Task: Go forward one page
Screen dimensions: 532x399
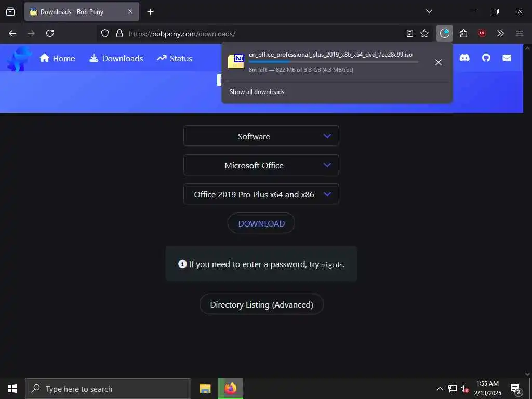Action: click(31, 33)
